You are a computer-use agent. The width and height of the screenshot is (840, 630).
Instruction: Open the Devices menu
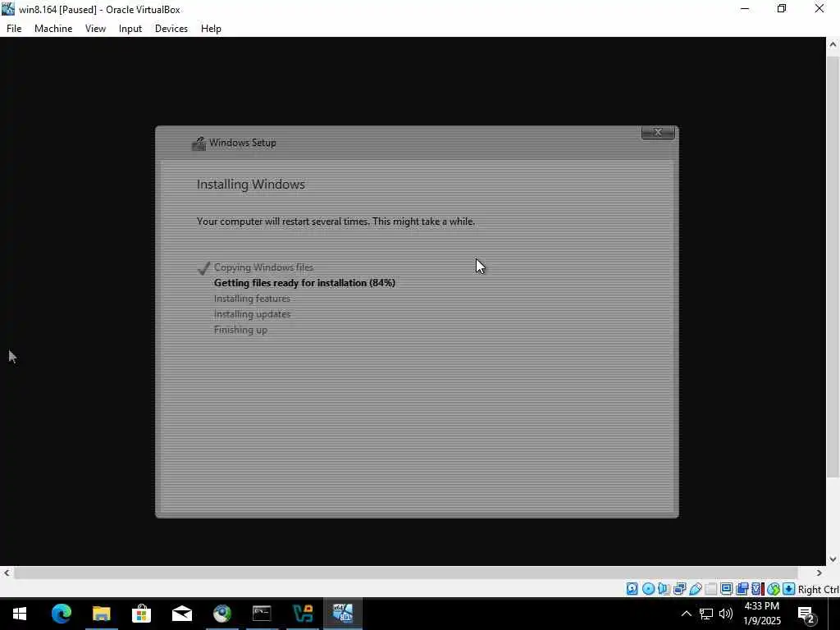click(171, 29)
